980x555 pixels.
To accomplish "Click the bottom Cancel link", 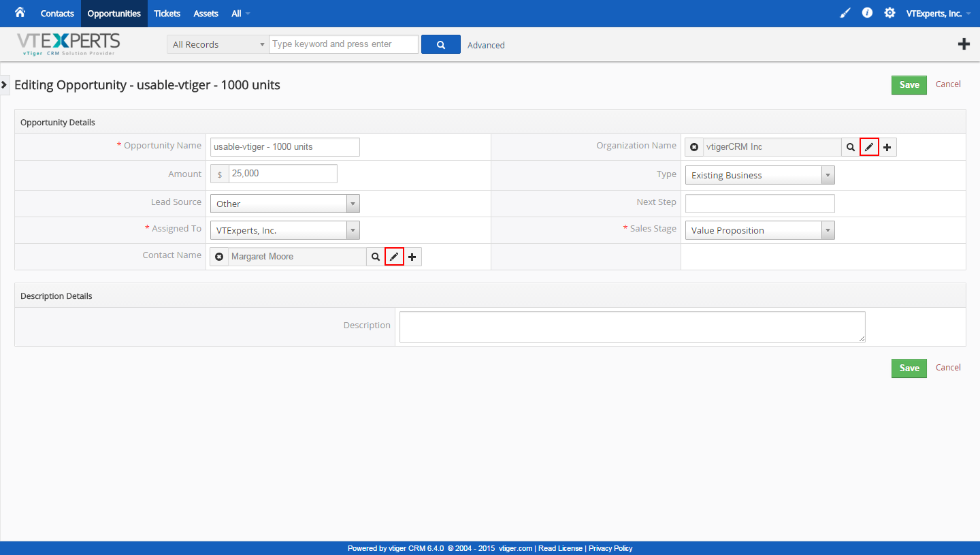I will (948, 368).
